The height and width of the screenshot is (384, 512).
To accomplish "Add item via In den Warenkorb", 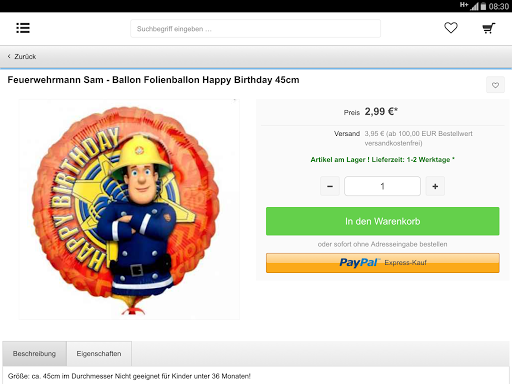I will tap(383, 221).
